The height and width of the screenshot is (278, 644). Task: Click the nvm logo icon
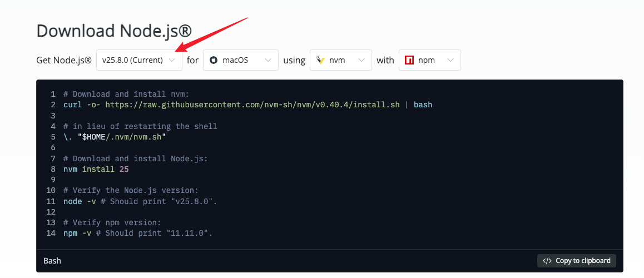pos(320,60)
